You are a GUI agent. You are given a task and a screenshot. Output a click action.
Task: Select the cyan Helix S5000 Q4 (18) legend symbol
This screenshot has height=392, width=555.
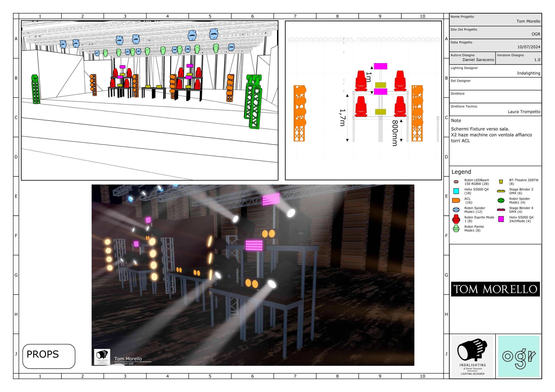pyautogui.click(x=456, y=191)
